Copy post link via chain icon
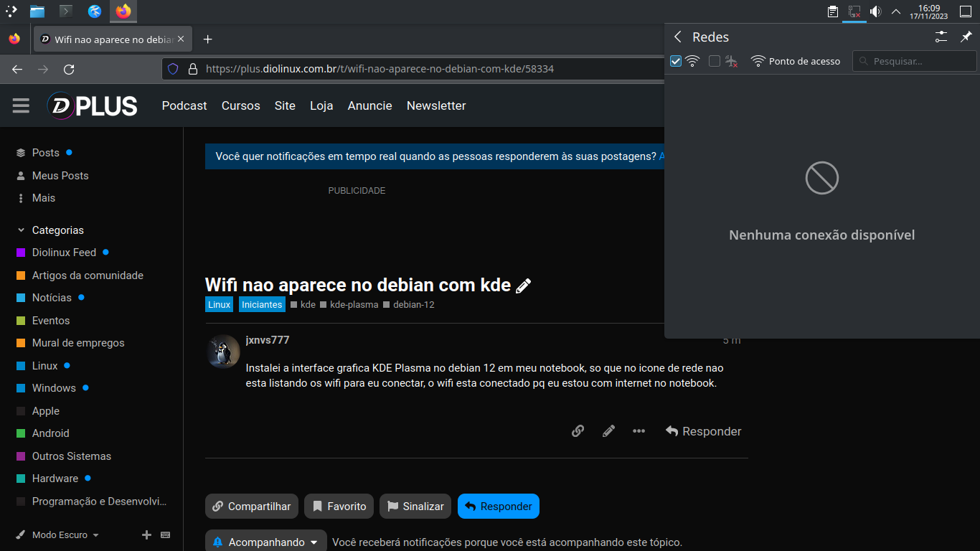 tap(578, 431)
